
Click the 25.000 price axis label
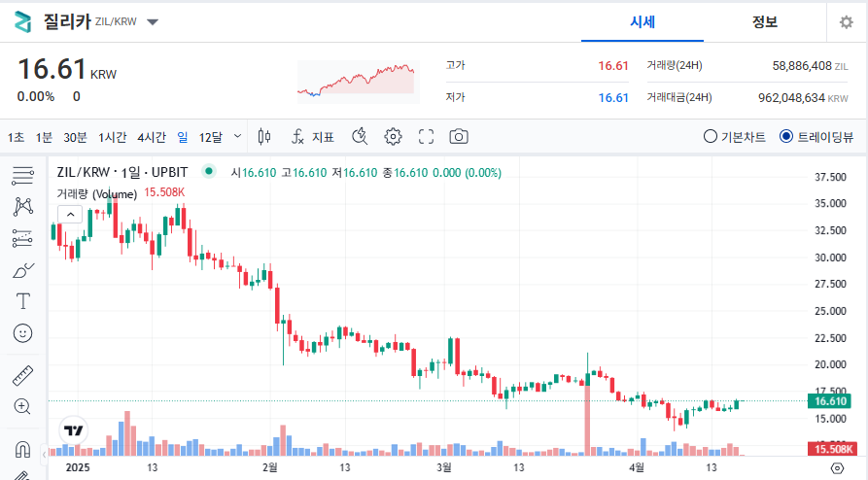(830, 311)
